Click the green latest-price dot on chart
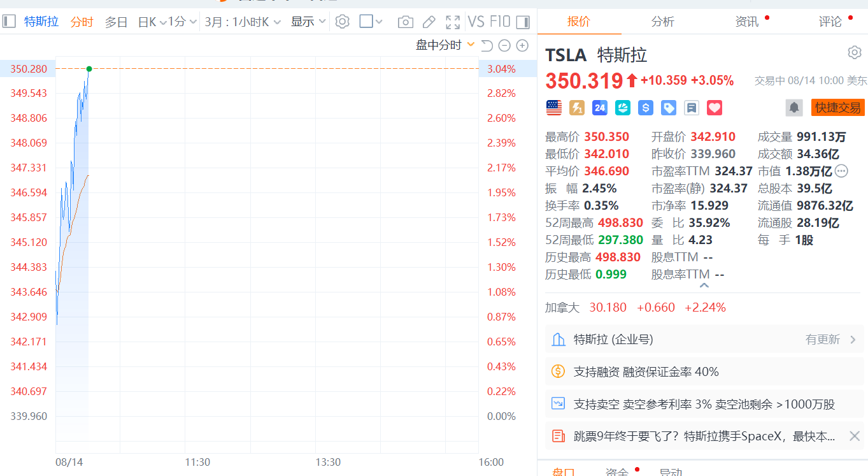Image resolution: width=868 pixels, height=476 pixels. click(x=89, y=69)
